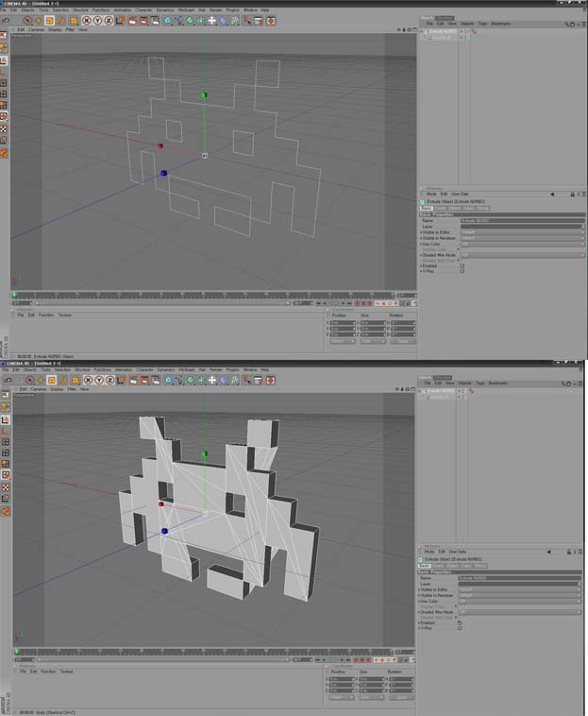The image size is (588, 716).
Task: Toggle X axis lock in top toolbar
Action: [x=86, y=21]
